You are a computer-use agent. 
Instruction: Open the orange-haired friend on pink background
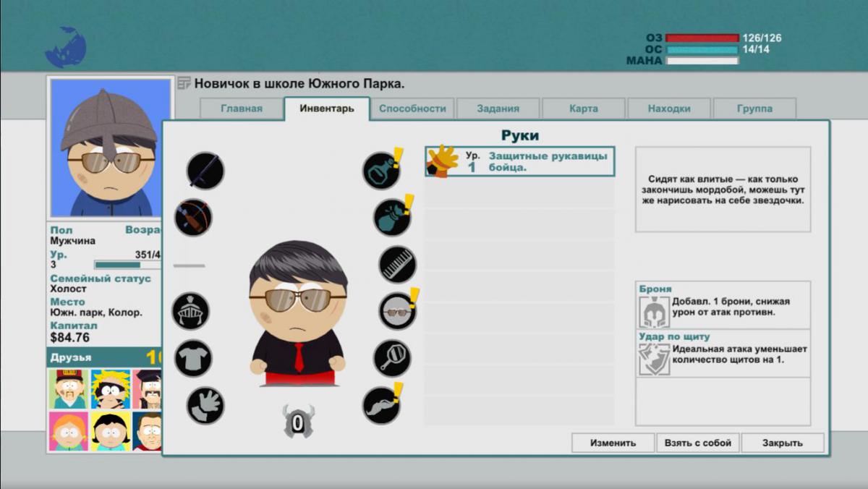68,431
